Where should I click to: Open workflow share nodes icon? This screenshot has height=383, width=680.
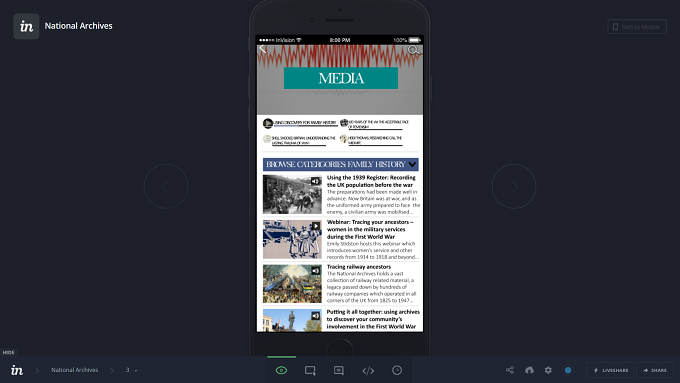[510, 370]
